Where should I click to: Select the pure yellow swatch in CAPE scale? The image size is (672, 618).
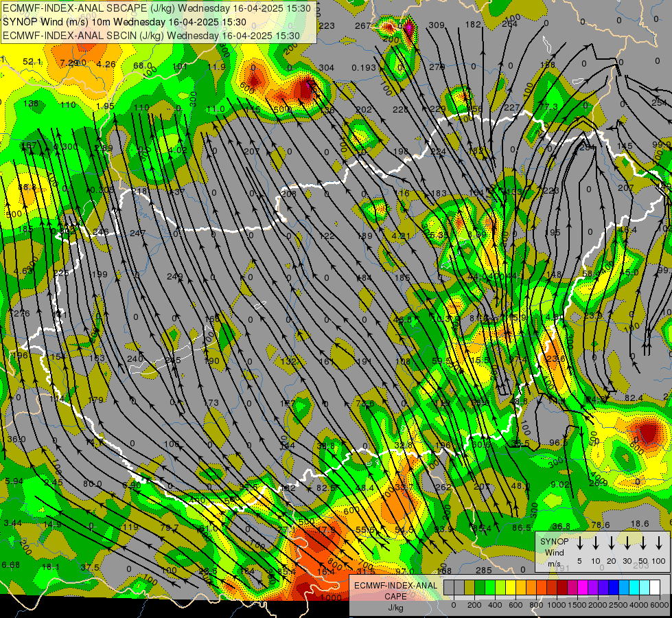click(511, 587)
